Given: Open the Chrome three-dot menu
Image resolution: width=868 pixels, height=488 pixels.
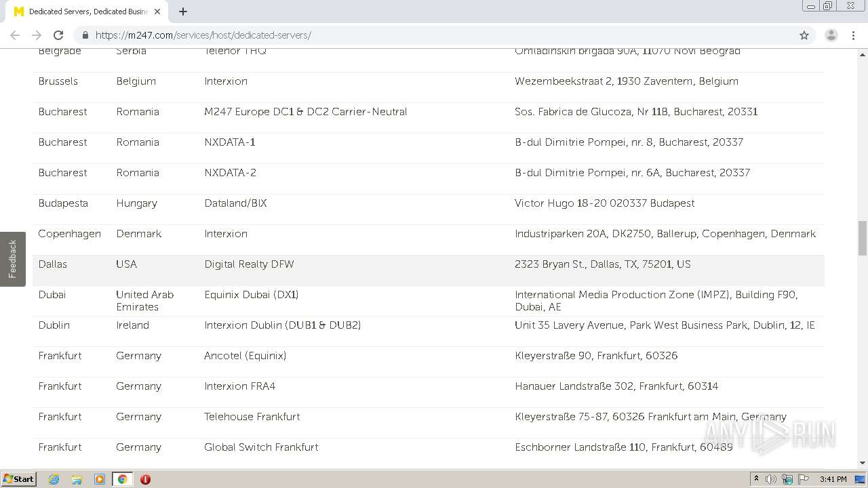Looking at the screenshot, I should click(x=854, y=35).
